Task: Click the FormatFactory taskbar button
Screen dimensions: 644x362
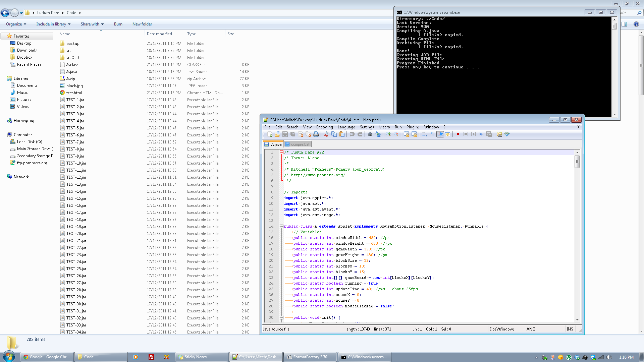Action: (310, 357)
